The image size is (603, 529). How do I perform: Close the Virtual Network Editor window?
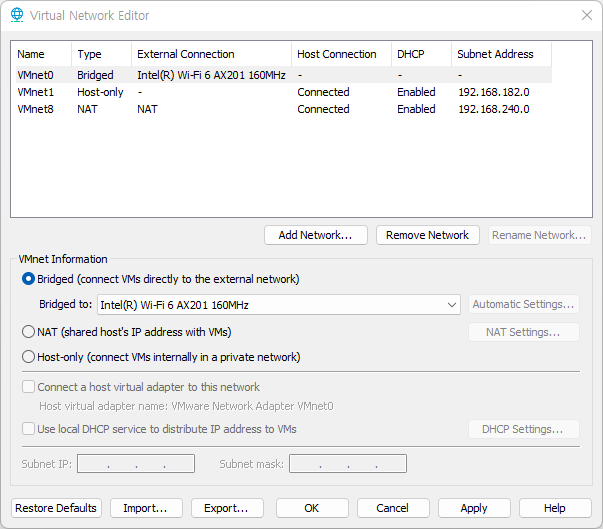click(586, 15)
